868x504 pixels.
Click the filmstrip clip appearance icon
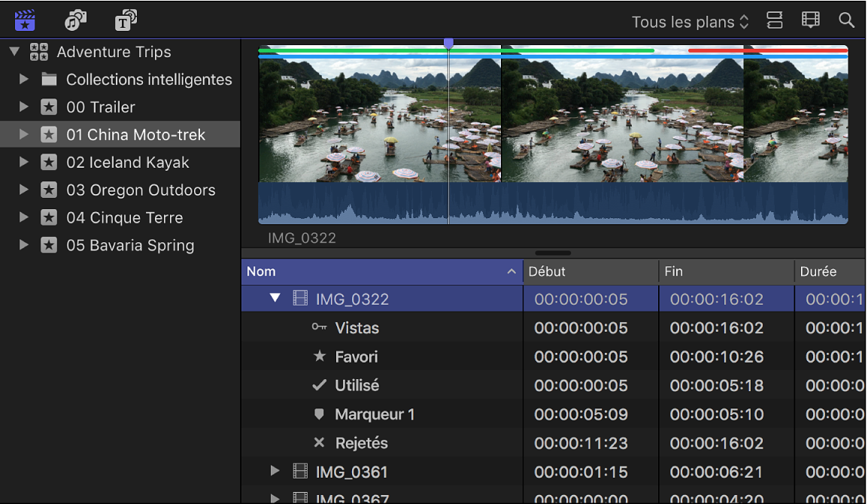coord(810,21)
